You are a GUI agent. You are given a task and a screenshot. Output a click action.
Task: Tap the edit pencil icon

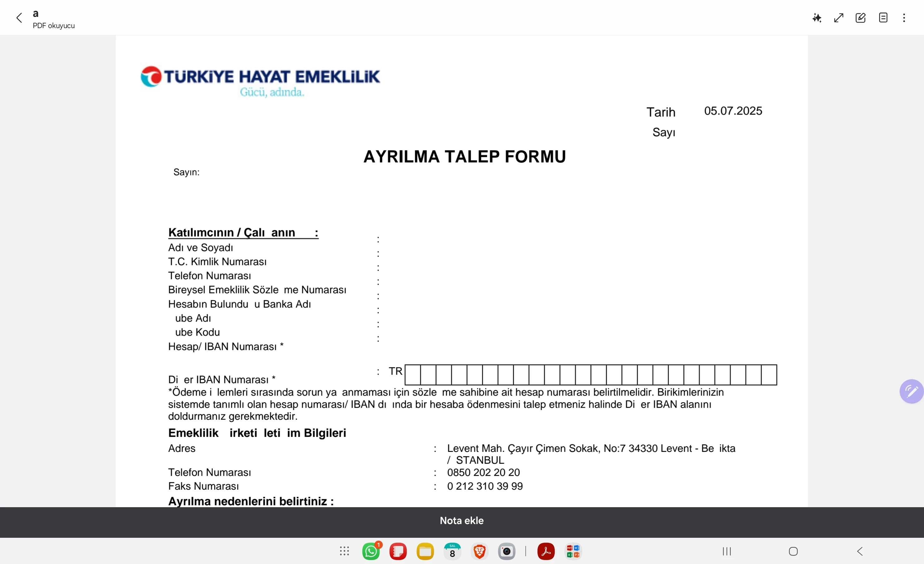[x=860, y=18]
